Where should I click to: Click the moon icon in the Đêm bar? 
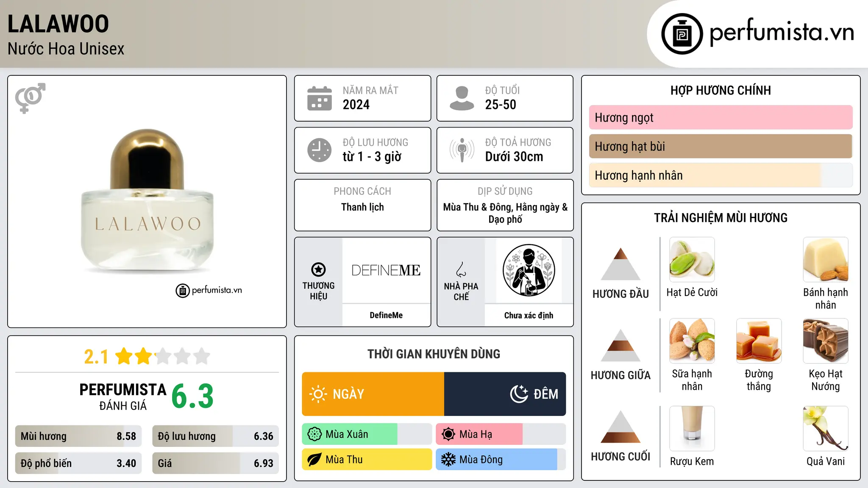(x=519, y=394)
